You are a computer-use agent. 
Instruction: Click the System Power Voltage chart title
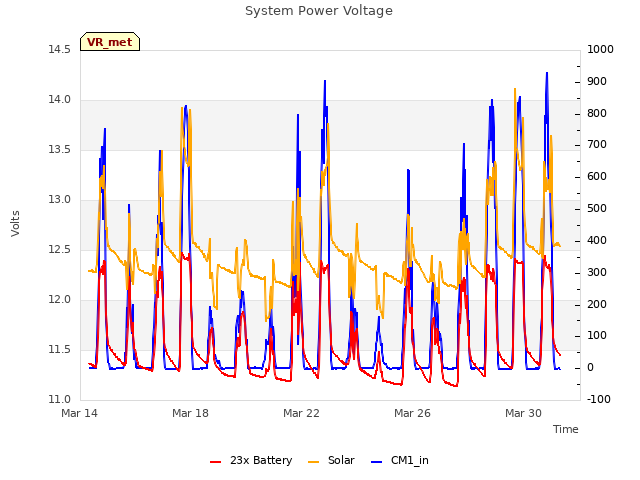(319, 11)
